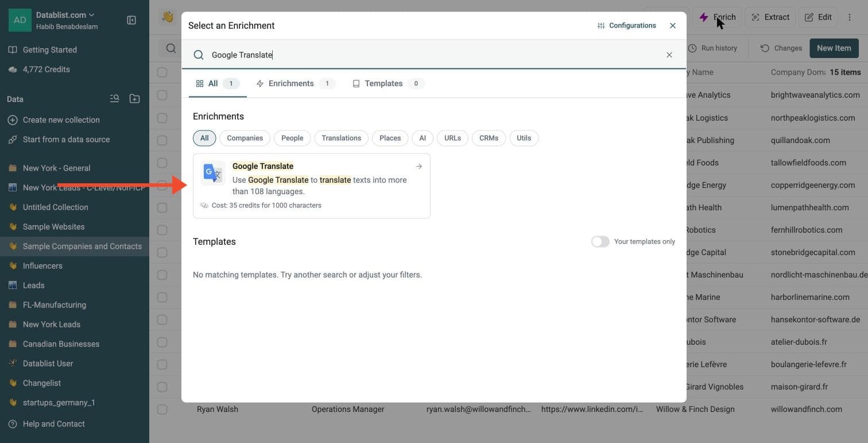Filter enrichments by Utils chip
This screenshot has height=443, width=868.
pyautogui.click(x=524, y=138)
